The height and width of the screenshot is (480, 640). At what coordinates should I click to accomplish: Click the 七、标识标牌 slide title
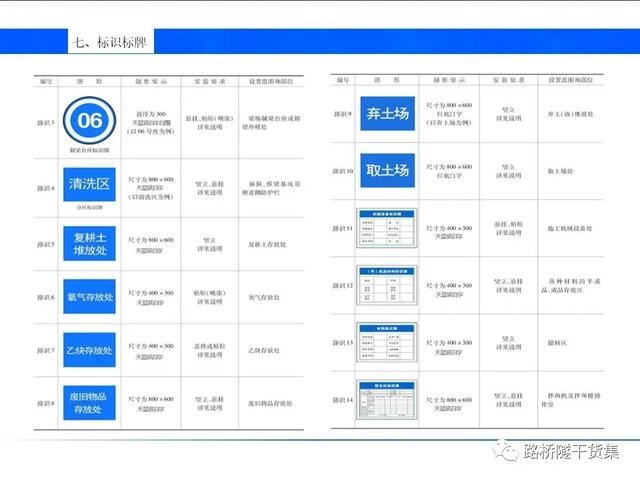112,42
